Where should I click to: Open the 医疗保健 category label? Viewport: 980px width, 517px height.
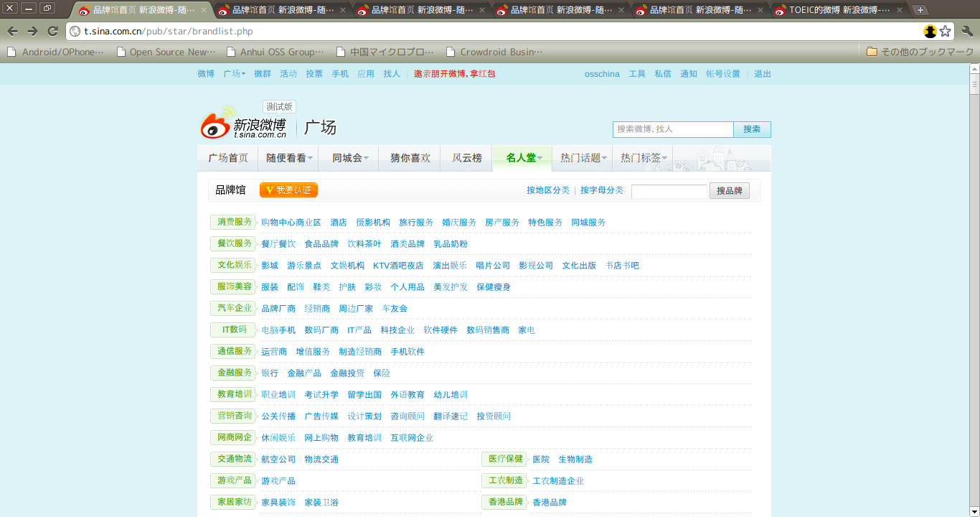click(x=504, y=459)
